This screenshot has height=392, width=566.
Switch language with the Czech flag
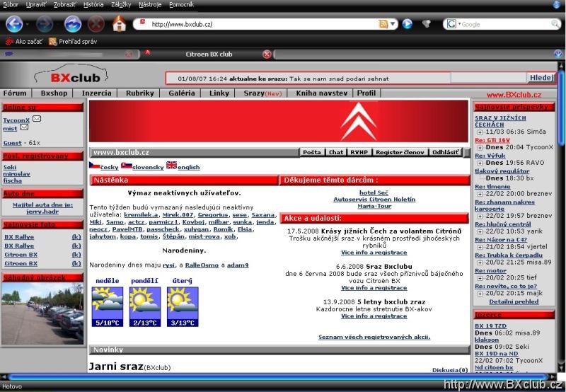click(94, 166)
